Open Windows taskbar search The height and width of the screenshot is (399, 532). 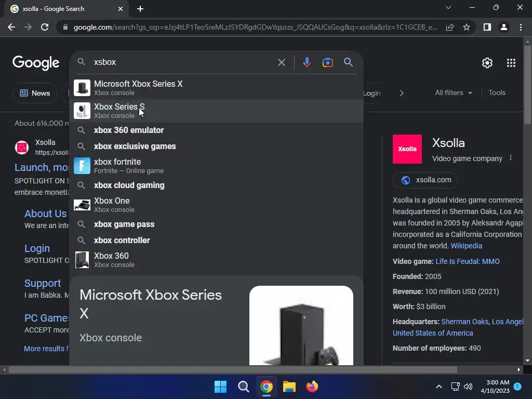[x=244, y=387]
